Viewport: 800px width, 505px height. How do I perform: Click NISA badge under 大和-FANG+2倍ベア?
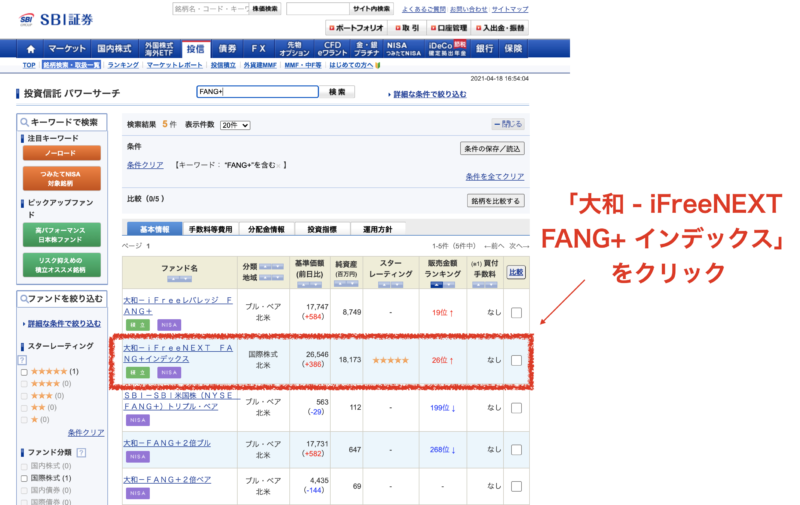tap(138, 493)
